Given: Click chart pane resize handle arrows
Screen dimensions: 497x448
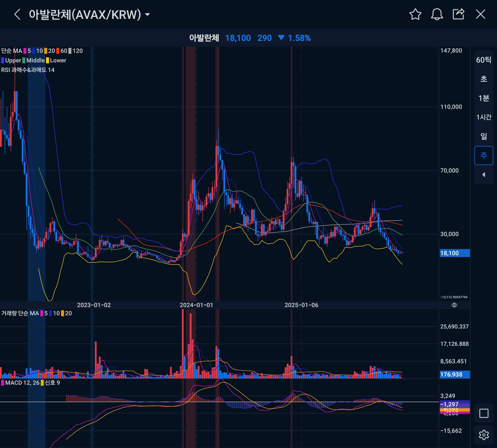Looking at the screenshot, I should [454, 305].
